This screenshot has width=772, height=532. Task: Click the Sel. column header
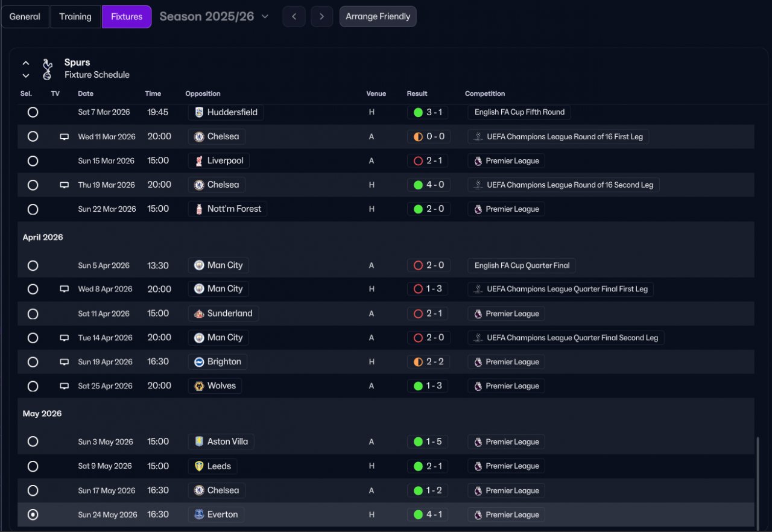(26, 93)
